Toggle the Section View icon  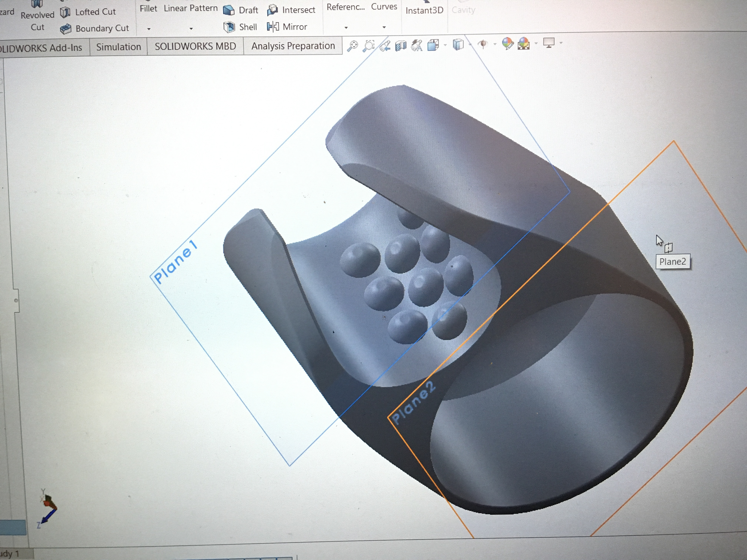401,45
